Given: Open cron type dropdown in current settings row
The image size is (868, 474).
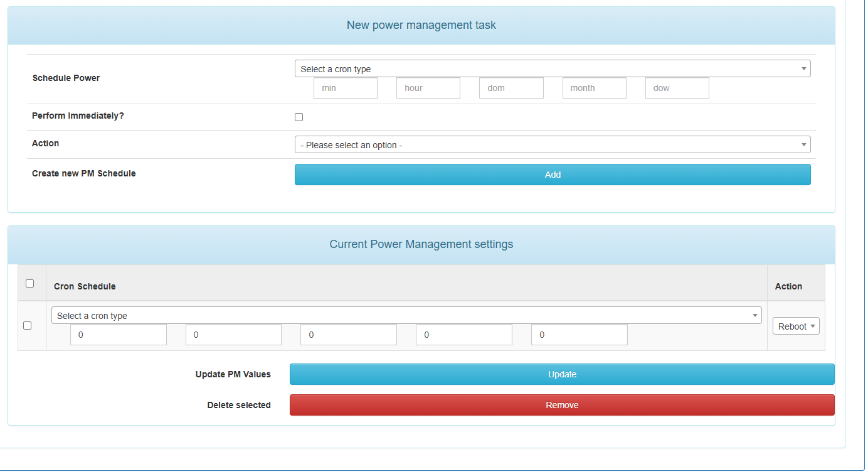Looking at the screenshot, I should pyautogui.click(x=406, y=315).
